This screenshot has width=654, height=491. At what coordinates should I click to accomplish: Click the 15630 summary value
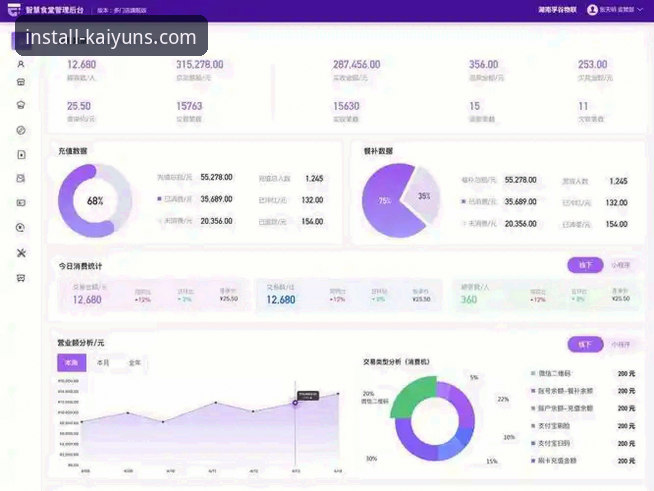point(346,106)
